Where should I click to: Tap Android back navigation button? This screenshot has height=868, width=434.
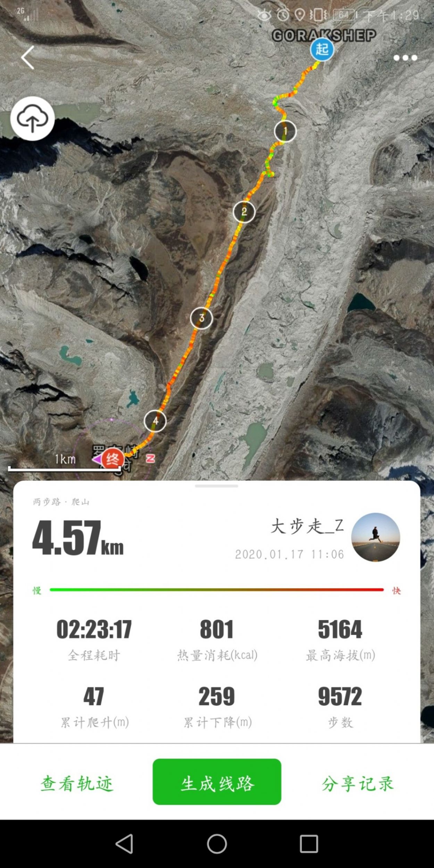(x=124, y=844)
